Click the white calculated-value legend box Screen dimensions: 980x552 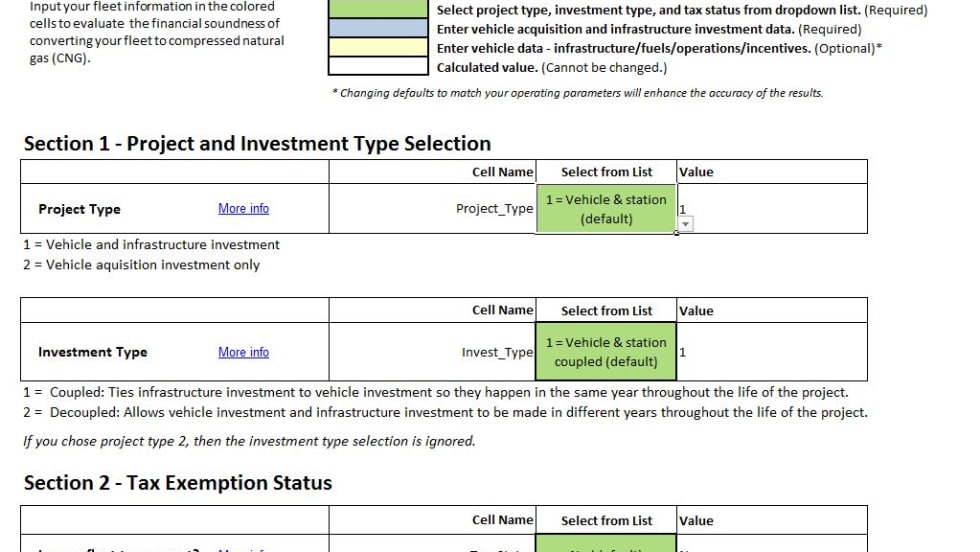tap(379, 67)
